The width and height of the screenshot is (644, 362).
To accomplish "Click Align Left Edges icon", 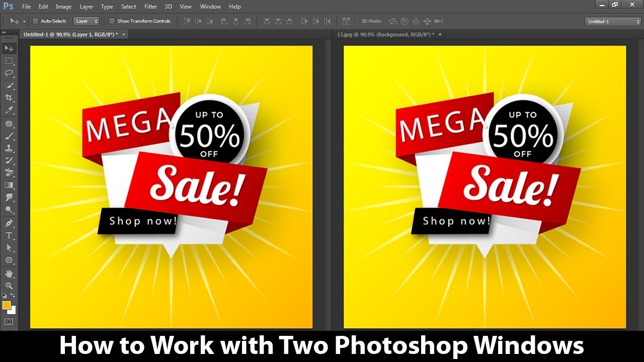I will coord(224,21).
